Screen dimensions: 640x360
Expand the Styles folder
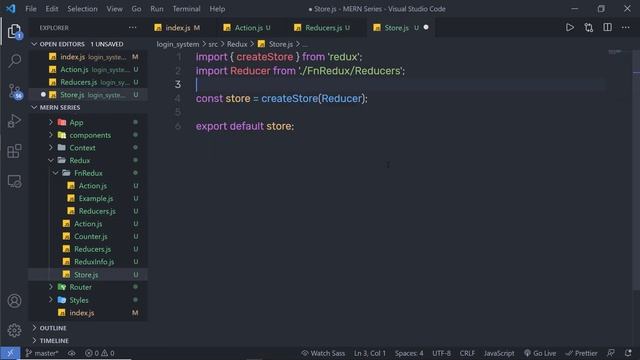coord(51,300)
